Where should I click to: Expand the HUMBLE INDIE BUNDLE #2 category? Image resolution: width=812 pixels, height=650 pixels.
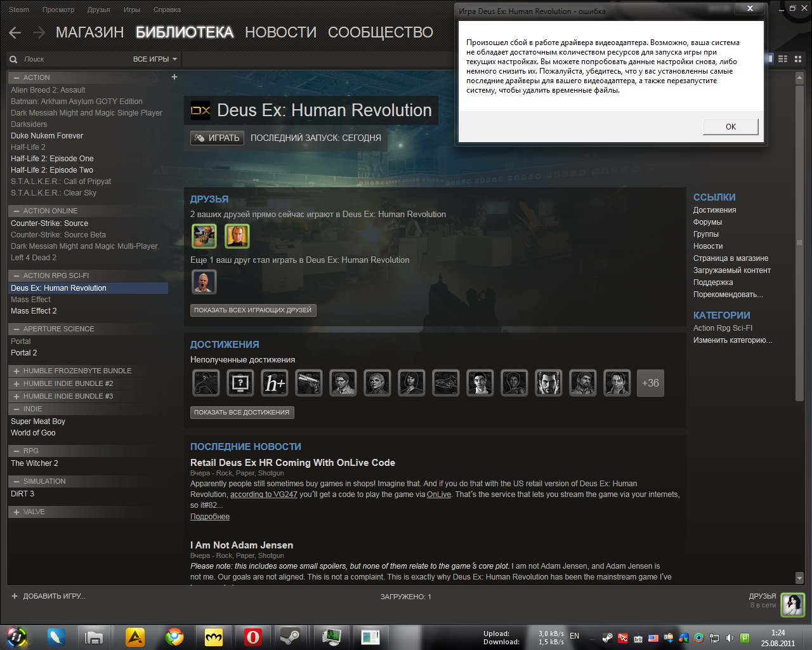click(x=16, y=383)
